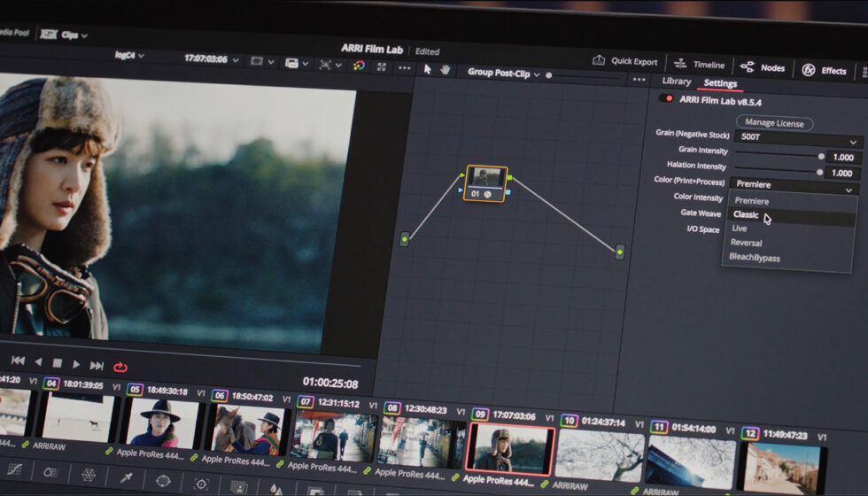Click the image wipe overlay icon

tap(325, 65)
